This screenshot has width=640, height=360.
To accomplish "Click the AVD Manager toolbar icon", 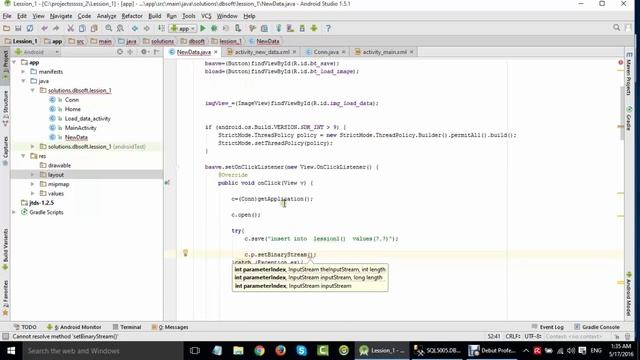I will [290, 28].
